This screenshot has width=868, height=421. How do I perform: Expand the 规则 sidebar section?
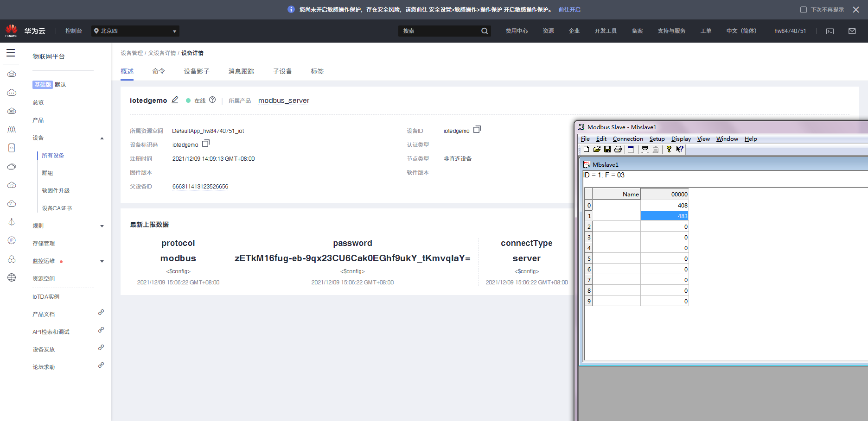point(102,226)
